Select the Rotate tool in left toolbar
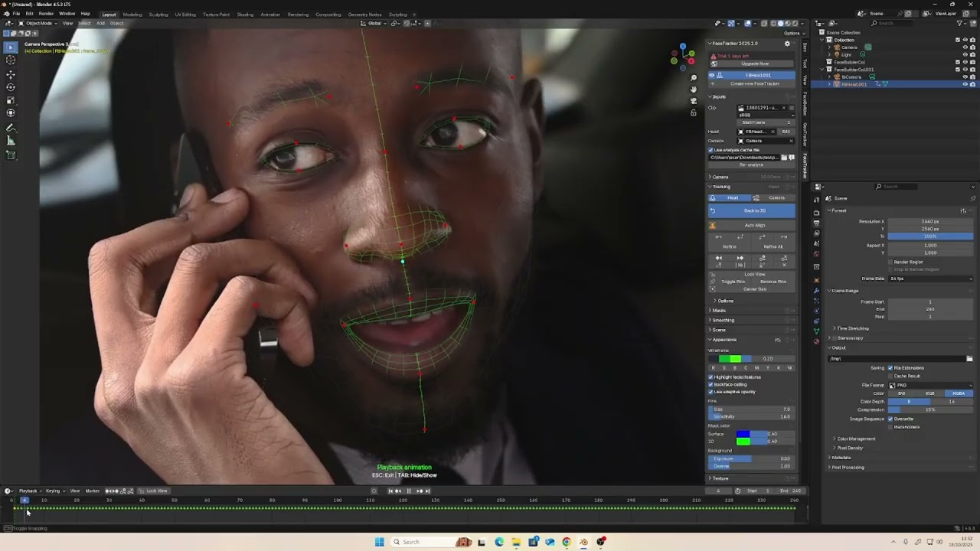Screen dimensions: 980x551 [11, 87]
